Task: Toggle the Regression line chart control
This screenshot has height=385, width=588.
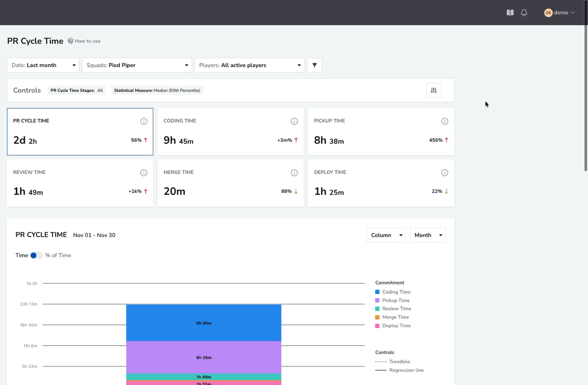Action: (x=399, y=370)
